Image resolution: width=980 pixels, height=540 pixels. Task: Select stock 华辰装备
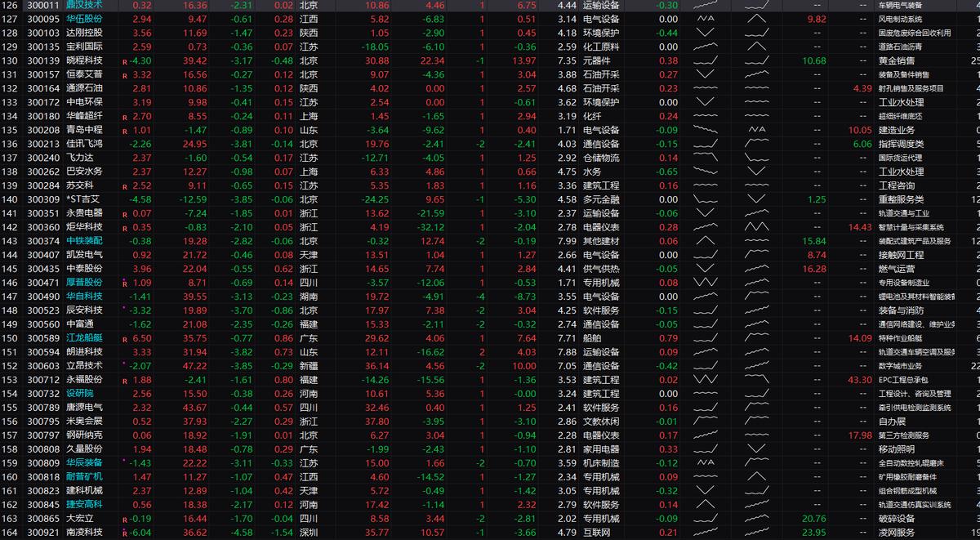pyautogui.click(x=84, y=463)
